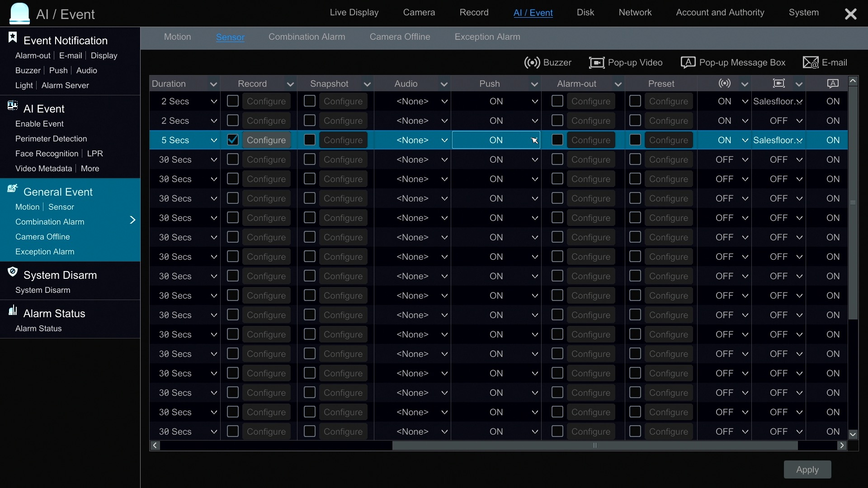Uncheck the Record checkbox in the 5 Secs row

[233, 140]
